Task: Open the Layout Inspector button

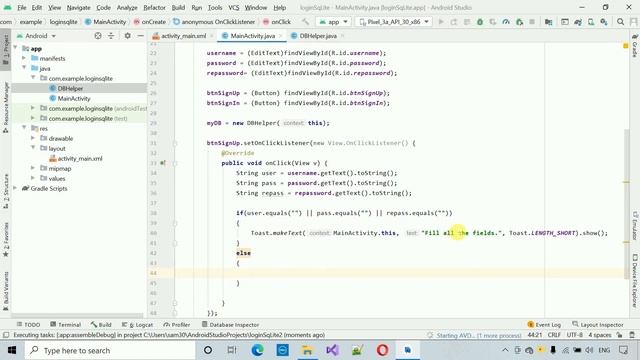Action: point(598,324)
